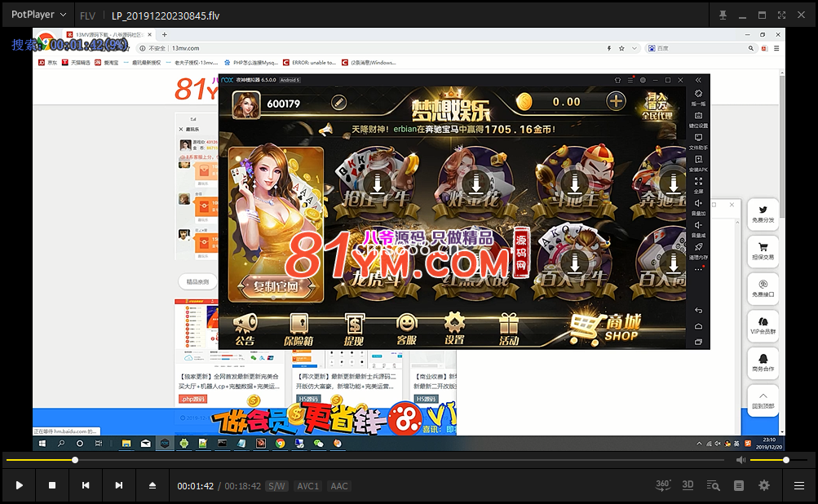The image size is (818, 504).
Task: Click the LP_20191220230845.flv title
Action: coord(166,15)
